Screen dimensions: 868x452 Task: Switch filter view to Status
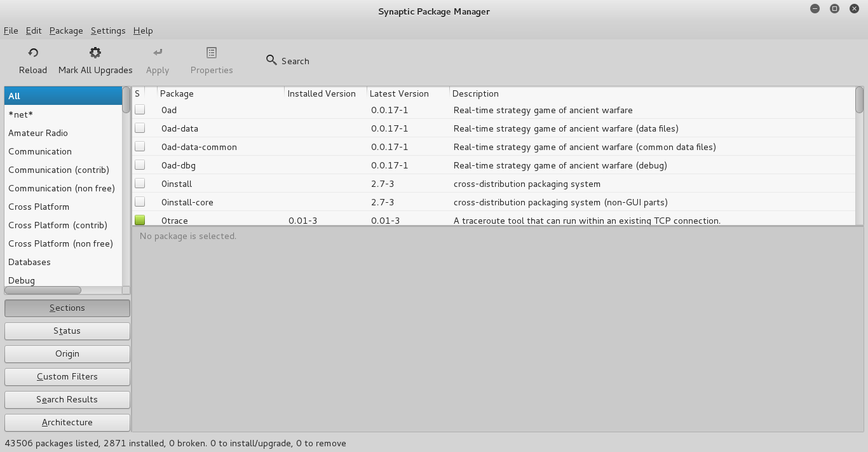click(67, 331)
